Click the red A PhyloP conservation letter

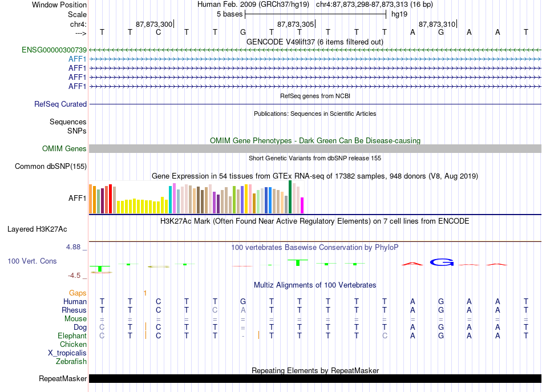(412, 264)
